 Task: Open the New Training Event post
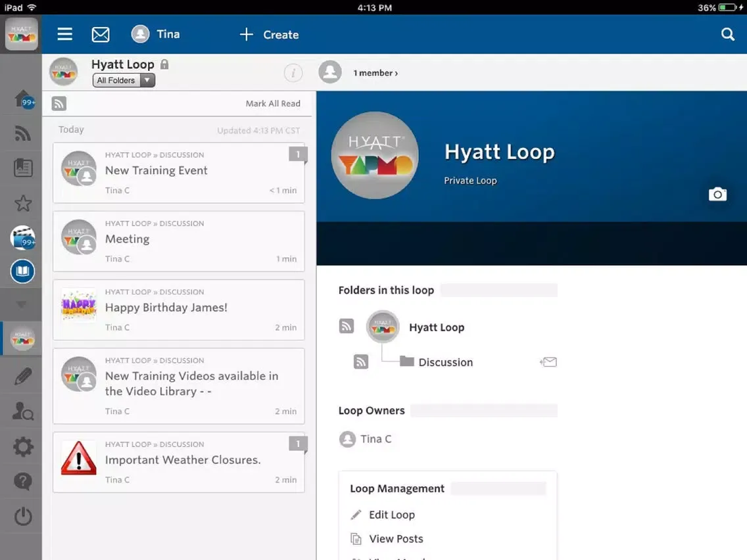click(x=179, y=173)
